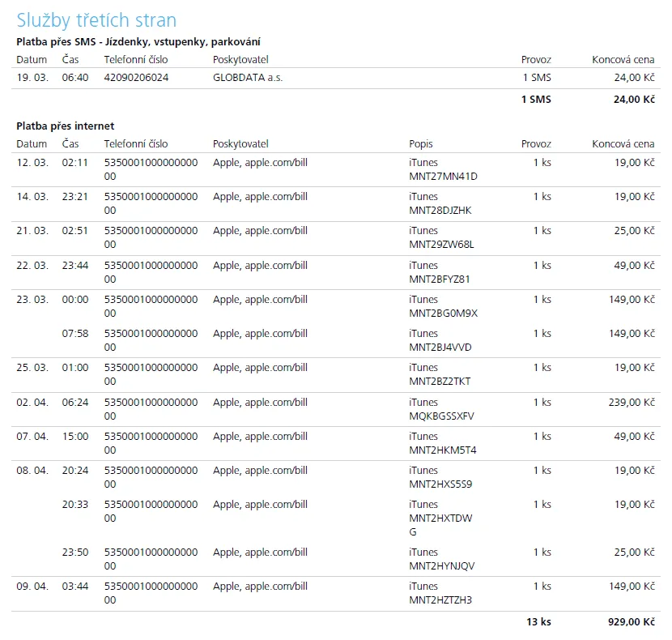Click the iTunes code MQKBGSSXFV

441,416
